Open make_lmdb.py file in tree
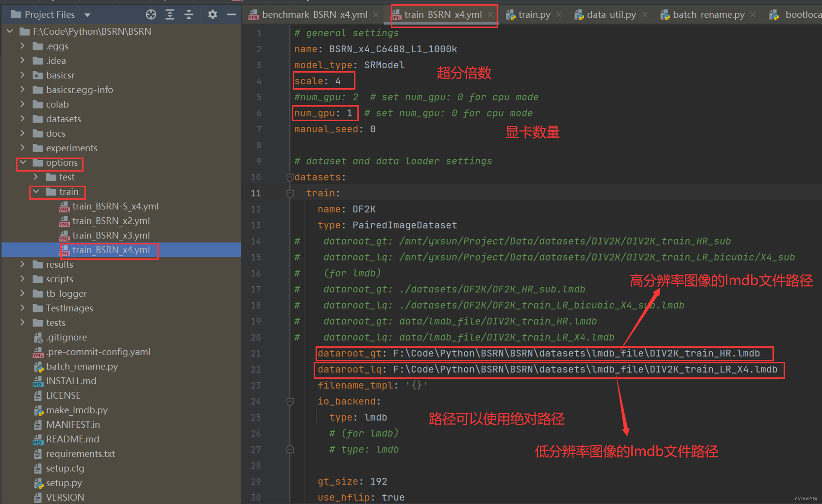Image resolution: width=822 pixels, height=504 pixels. coord(77,410)
